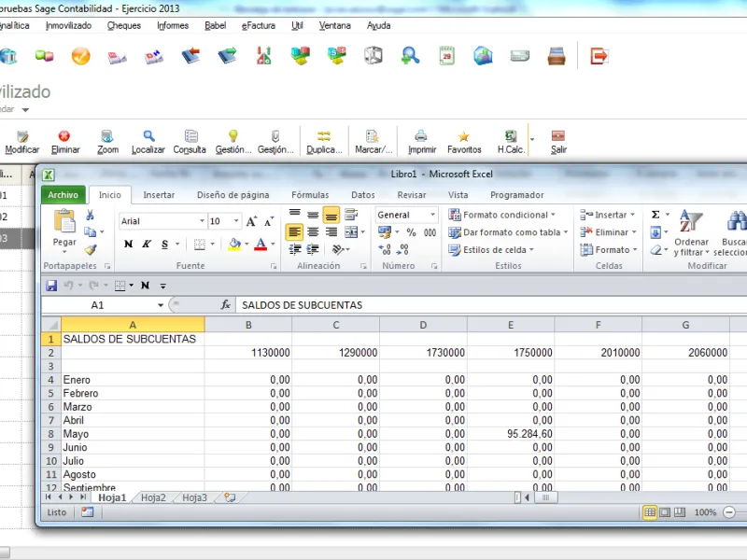This screenshot has width=747, height=560.
Task: Select cell with value 95.284,60
Action: (x=511, y=434)
